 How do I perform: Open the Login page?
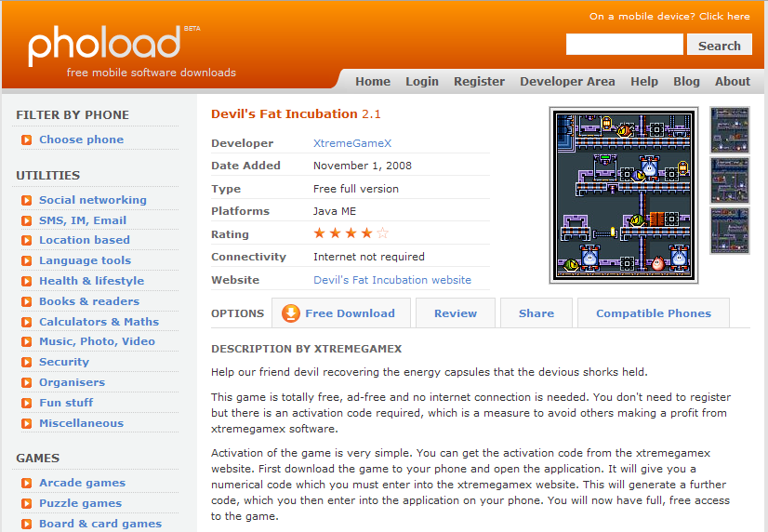[x=422, y=81]
